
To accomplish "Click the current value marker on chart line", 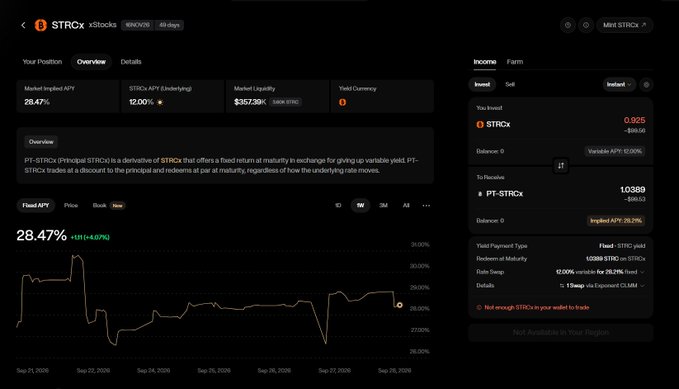I will click(x=399, y=305).
